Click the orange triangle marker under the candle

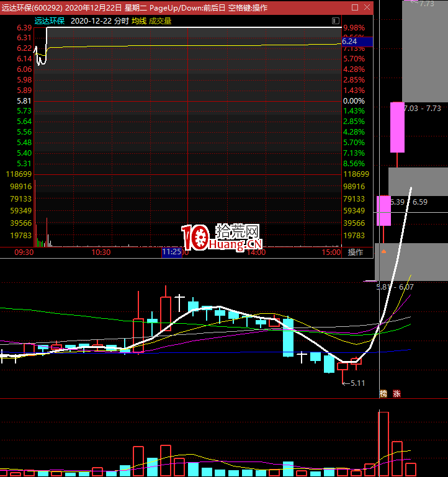[384, 251]
